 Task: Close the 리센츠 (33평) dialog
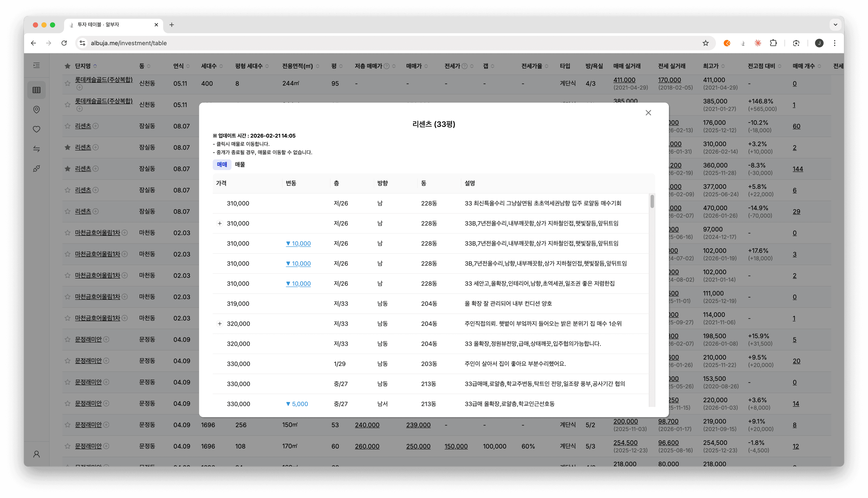coord(648,112)
